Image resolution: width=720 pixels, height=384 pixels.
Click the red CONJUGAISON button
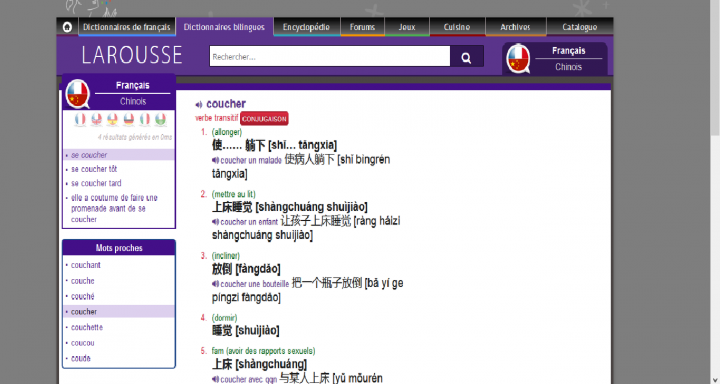coord(264,119)
